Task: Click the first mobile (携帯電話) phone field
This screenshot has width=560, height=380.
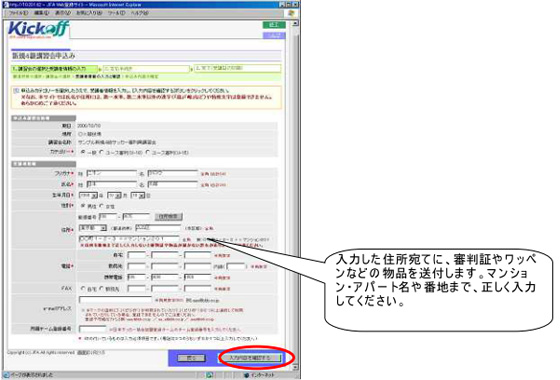Action: (x=136, y=277)
